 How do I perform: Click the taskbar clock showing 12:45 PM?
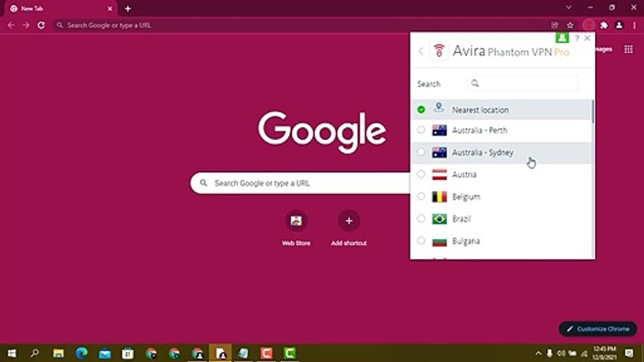point(605,352)
